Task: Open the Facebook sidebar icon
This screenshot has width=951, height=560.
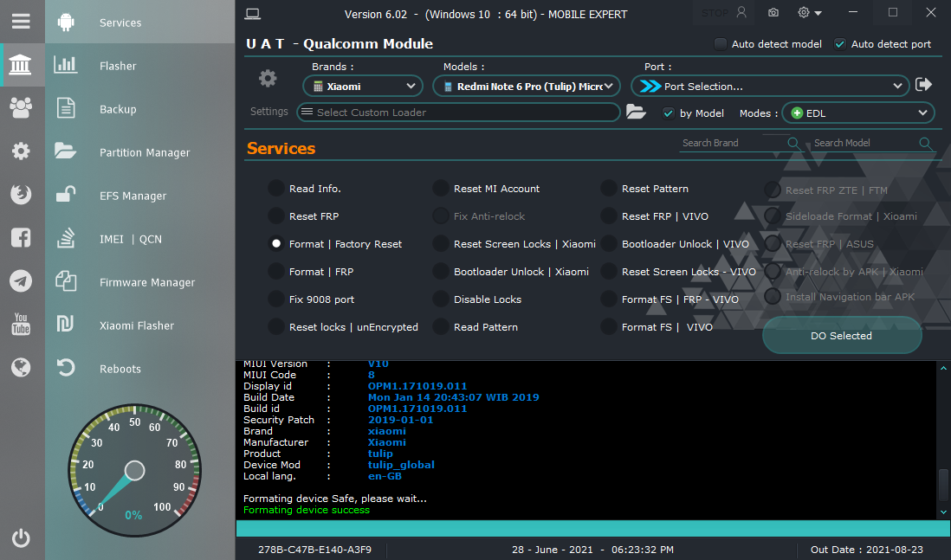Action: (x=21, y=237)
